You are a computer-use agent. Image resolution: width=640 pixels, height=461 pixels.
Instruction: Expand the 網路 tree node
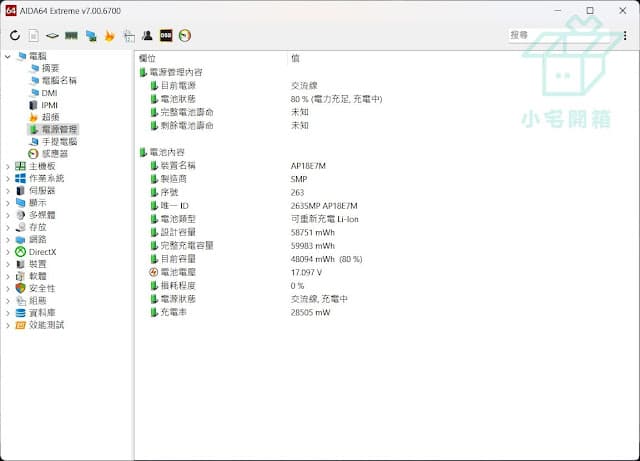[7, 240]
